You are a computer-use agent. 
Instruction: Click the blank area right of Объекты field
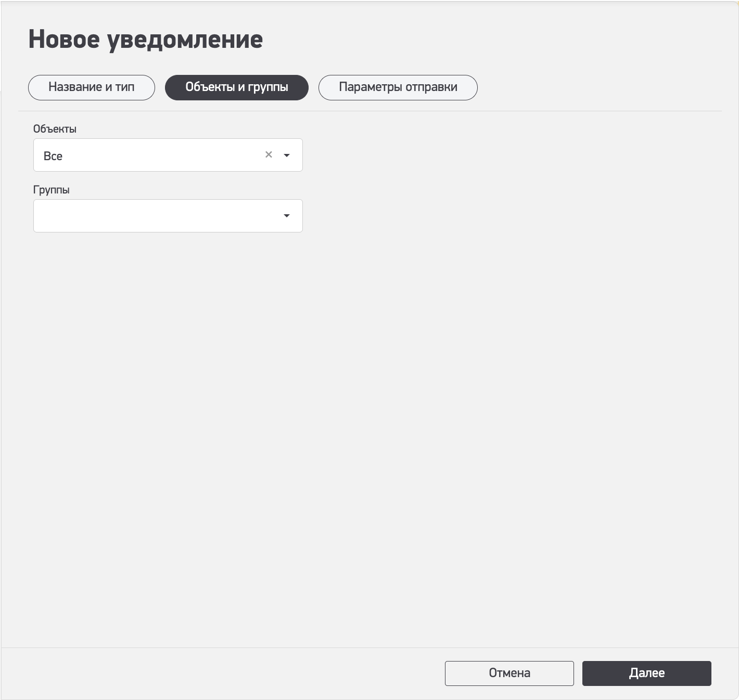pyautogui.click(x=494, y=155)
